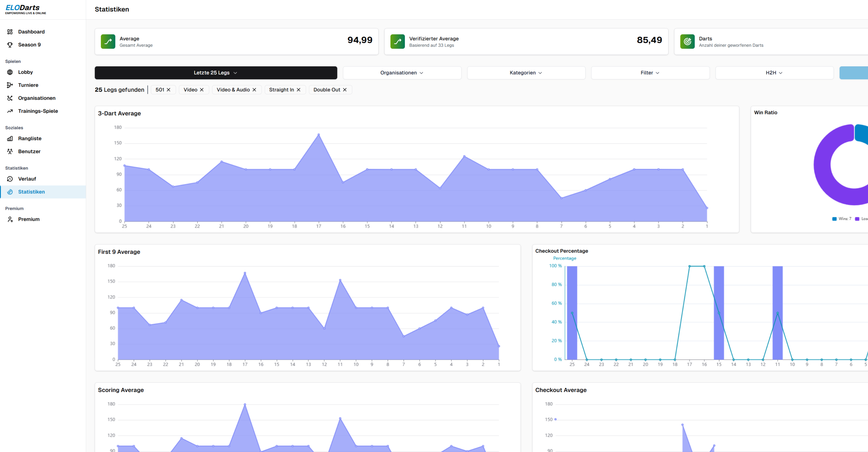The height and width of the screenshot is (452, 868).
Task: Click the Season 9 trophy icon
Action: (x=10, y=45)
